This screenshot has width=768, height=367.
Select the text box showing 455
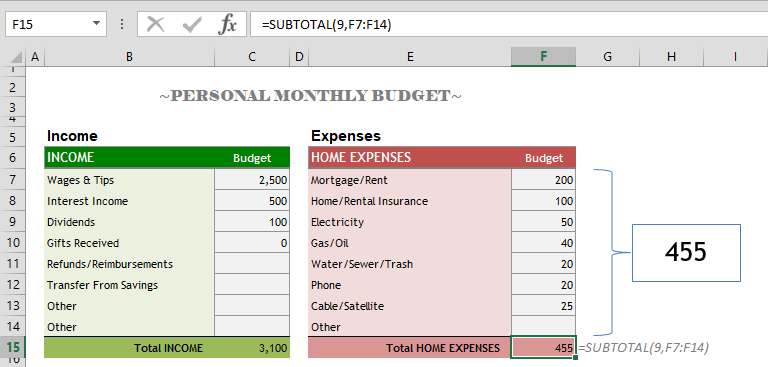[686, 253]
